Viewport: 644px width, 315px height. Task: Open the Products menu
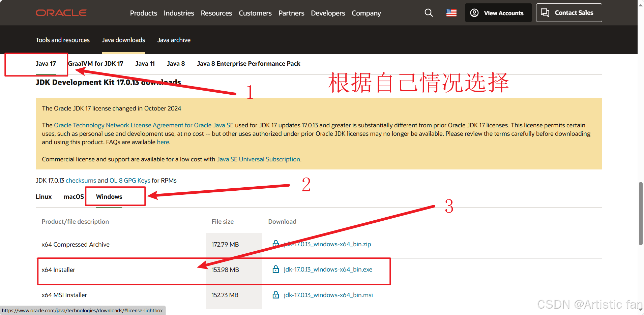pos(144,13)
